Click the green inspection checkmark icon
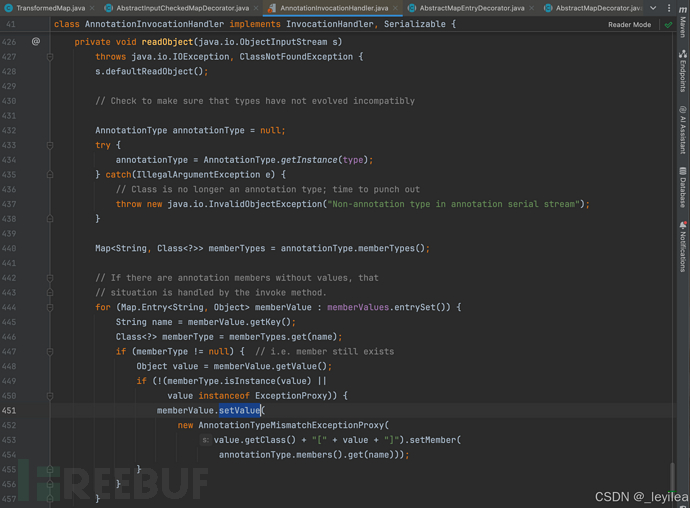The height and width of the screenshot is (508, 690). pos(668,25)
